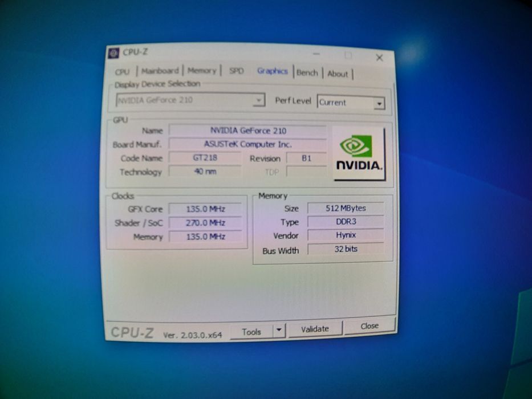Click the CPU-Z title bar app icon
Viewport: 532px width, 399px height.
113,53
